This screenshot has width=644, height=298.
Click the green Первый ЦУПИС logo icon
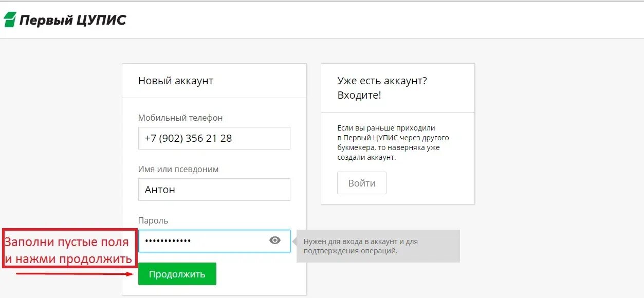tap(10, 20)
